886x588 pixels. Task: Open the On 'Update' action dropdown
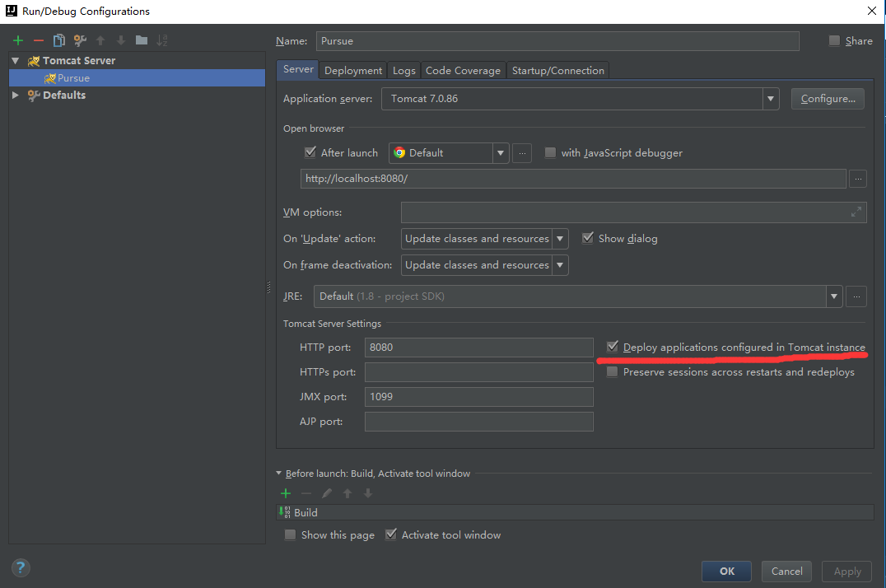[560, 239]
